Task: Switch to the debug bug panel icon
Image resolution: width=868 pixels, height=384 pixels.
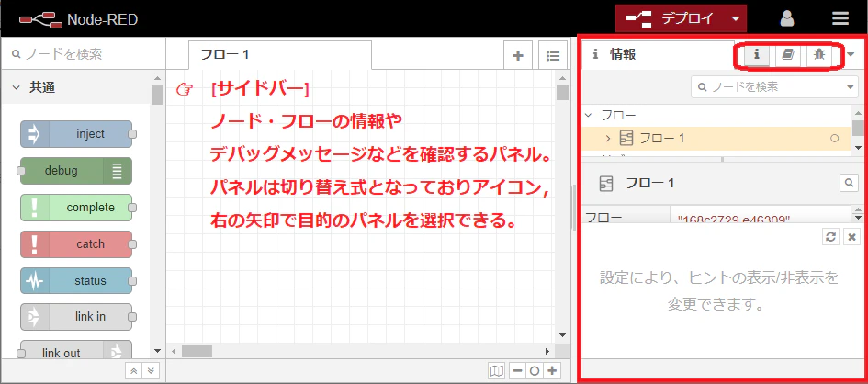Action: [819, 54]
